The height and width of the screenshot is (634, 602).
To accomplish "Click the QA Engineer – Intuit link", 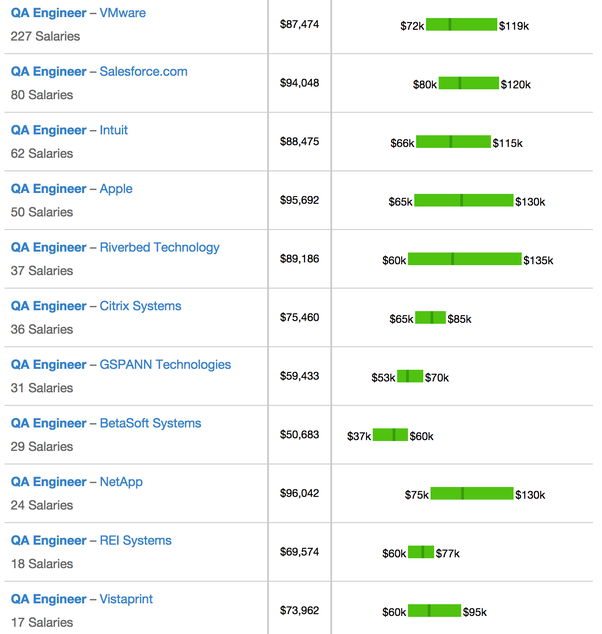I will click(69, 130).
